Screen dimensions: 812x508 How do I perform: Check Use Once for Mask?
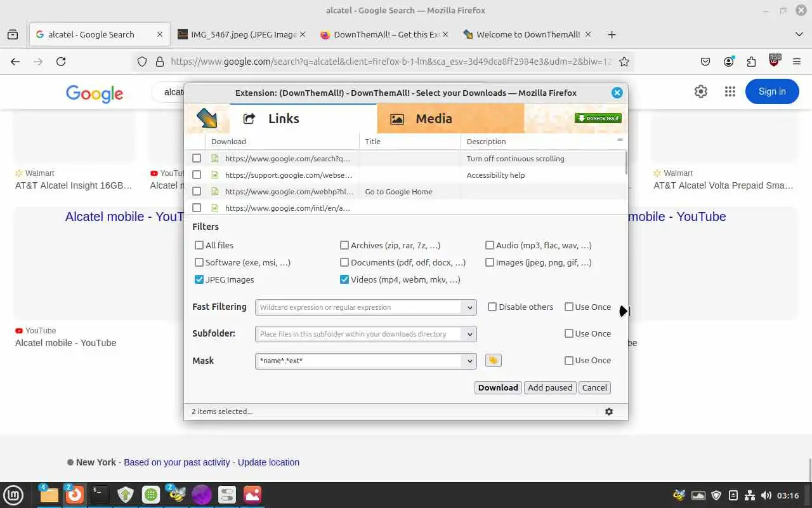point(569,360)
